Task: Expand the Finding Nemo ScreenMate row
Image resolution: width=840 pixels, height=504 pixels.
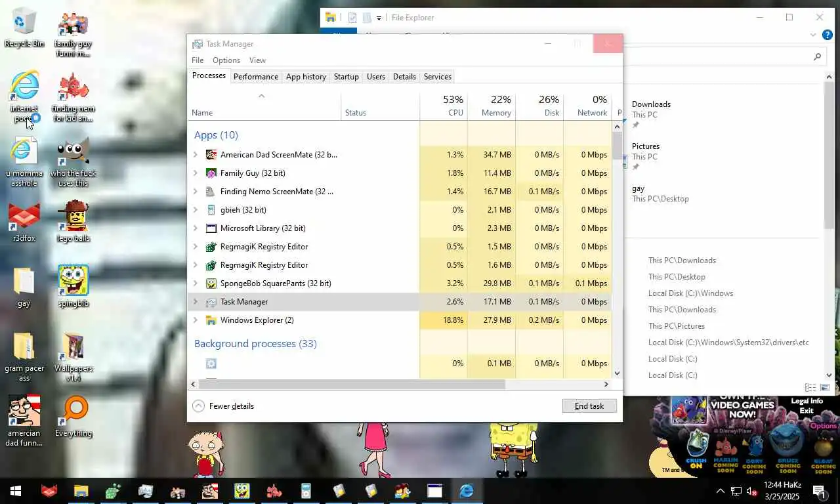Action: pos(196,192)
